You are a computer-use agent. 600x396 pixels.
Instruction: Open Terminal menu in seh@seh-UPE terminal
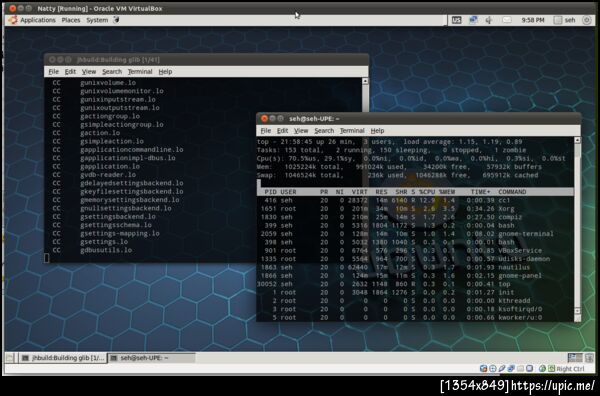(352, 130)
